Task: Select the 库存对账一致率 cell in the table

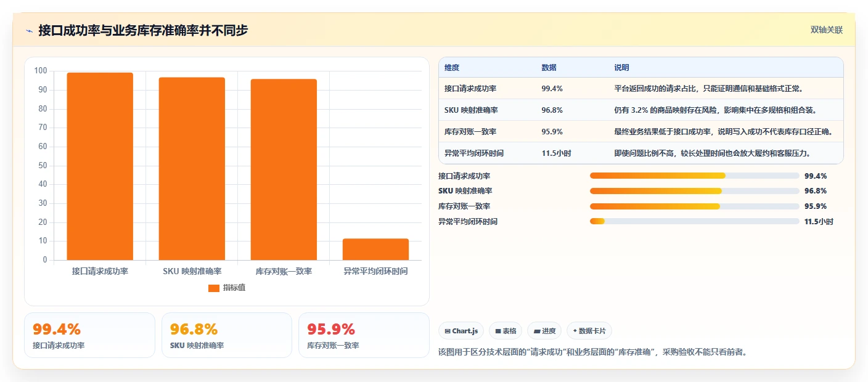Action: point(470,132)
